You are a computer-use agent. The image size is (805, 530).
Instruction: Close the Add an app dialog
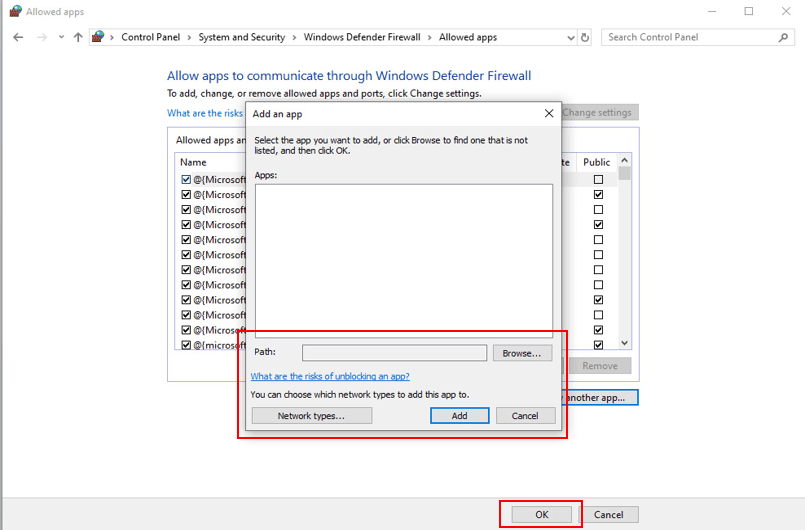(x=549, y=113)
